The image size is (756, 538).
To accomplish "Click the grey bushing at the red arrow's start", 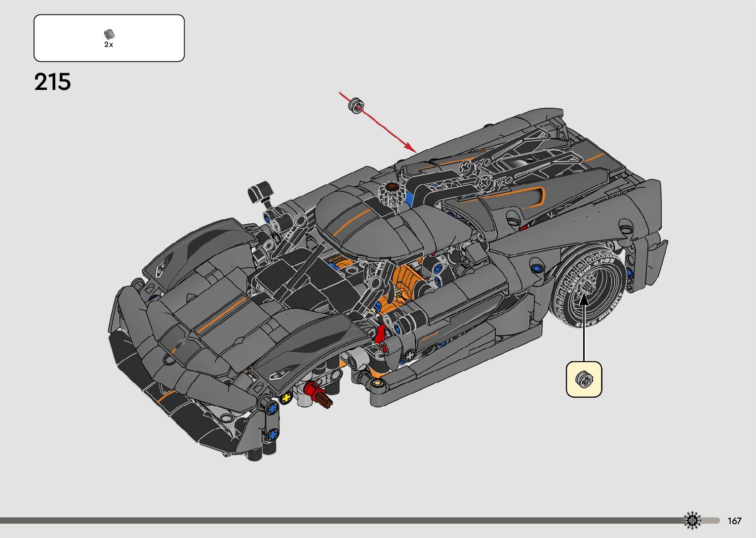I will coord(356,105).
